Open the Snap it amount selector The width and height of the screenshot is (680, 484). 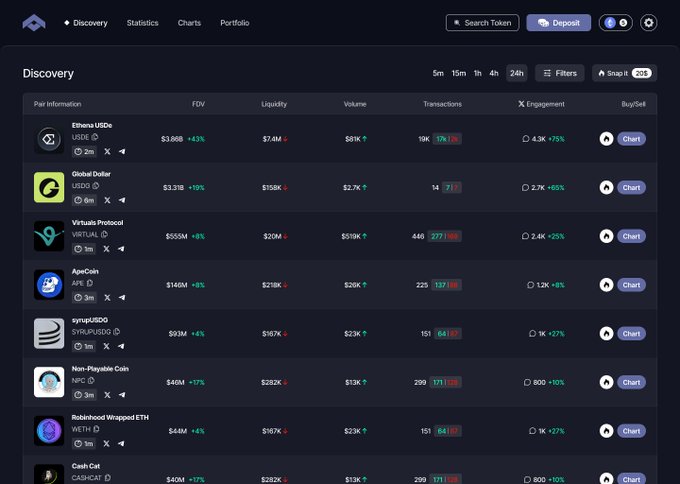(x=624, y=73)
